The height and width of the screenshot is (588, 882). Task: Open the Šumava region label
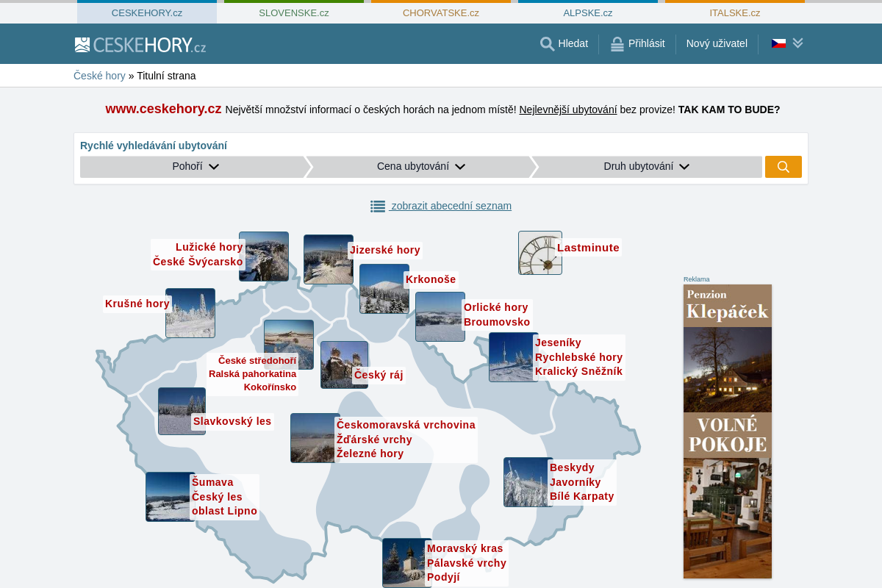pyautogui.click(x=212, y=482)
